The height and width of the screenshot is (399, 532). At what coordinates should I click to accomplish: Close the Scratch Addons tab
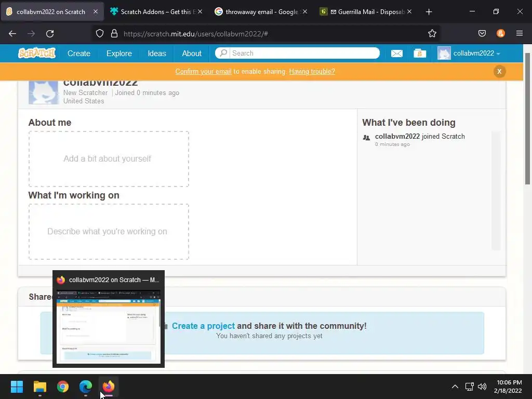click(200, 11)
